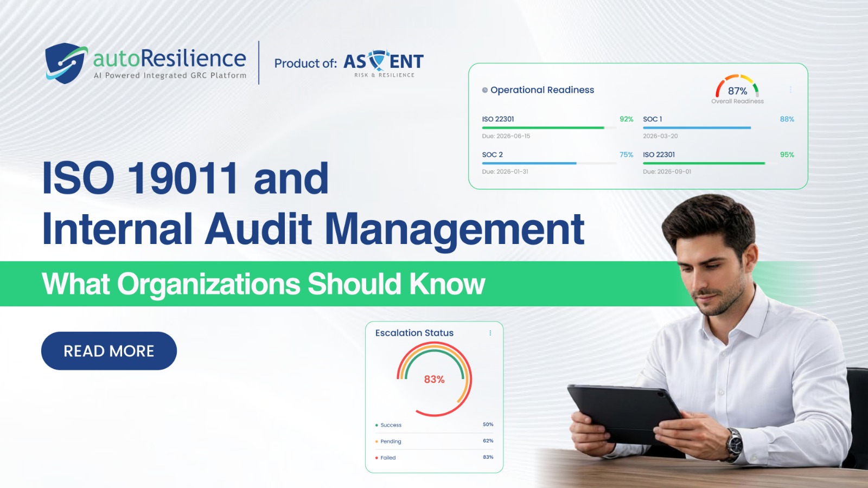Click the autoResilience wordmark text
868x488 pixels.
click(x=169, y=58)
